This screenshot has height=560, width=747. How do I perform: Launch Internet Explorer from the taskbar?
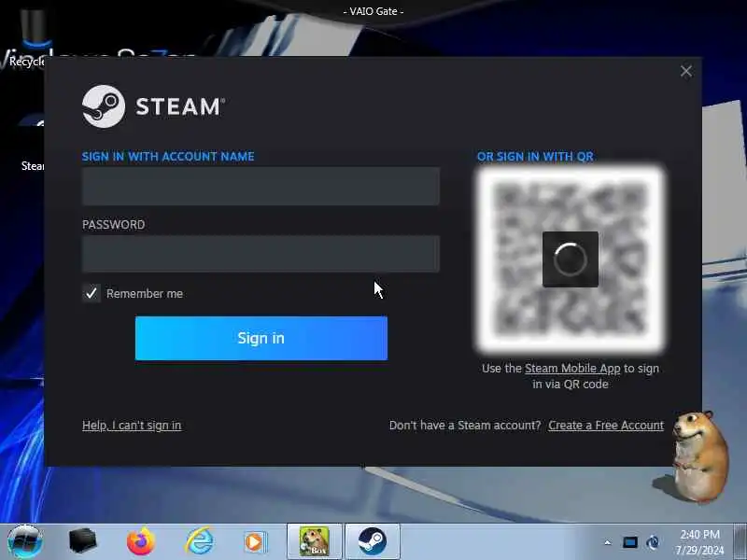[x=199, y=541]
